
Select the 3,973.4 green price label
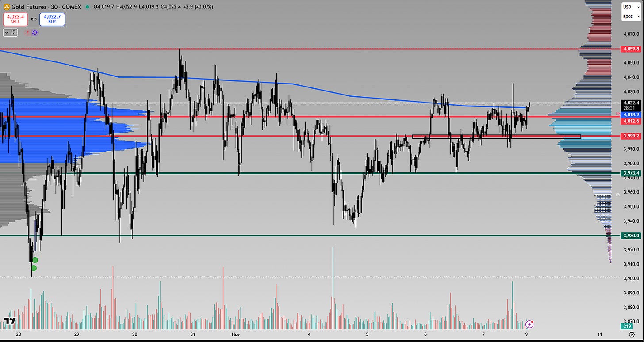[631, 173]
